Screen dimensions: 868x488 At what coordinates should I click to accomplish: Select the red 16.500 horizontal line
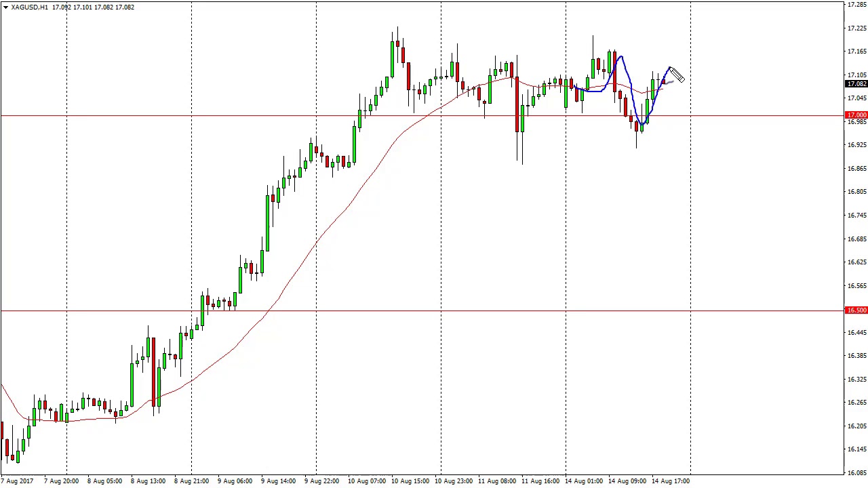[x=422, y=310]
